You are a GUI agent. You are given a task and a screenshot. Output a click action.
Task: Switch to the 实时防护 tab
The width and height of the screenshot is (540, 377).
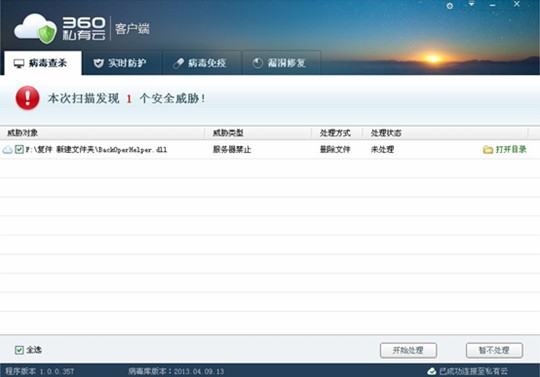(x=122, y=63)
